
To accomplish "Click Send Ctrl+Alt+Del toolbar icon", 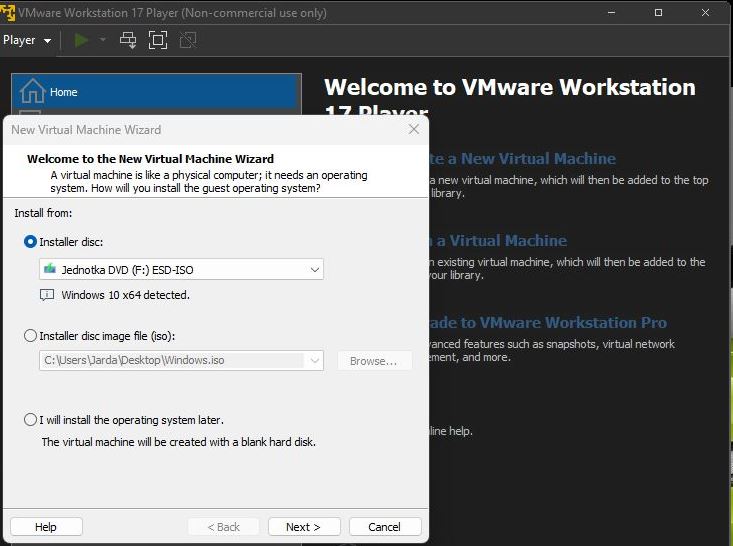I will point(128,40).
